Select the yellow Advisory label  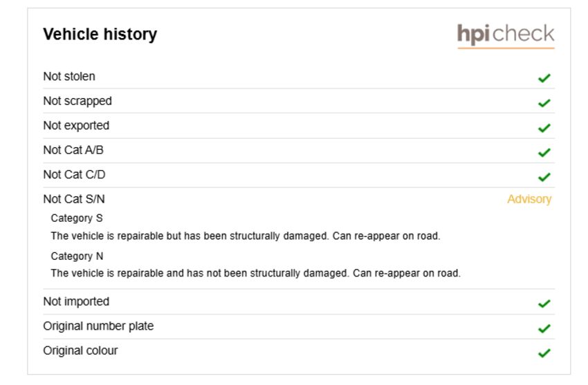pyautogui.click(x=529, y=199)
